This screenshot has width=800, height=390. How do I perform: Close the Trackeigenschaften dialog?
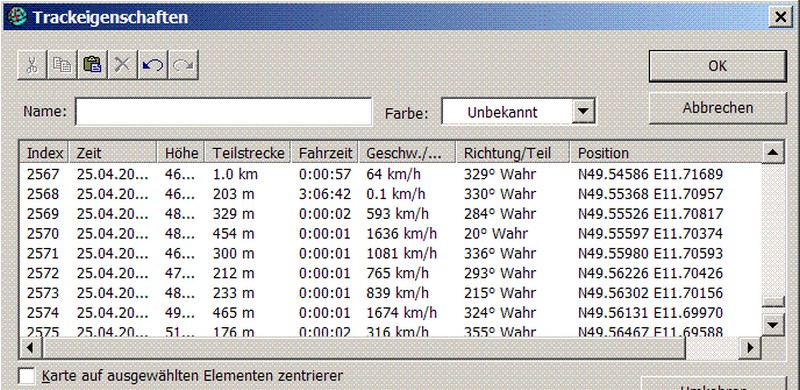pyautogui.click(x=780, y=17)
